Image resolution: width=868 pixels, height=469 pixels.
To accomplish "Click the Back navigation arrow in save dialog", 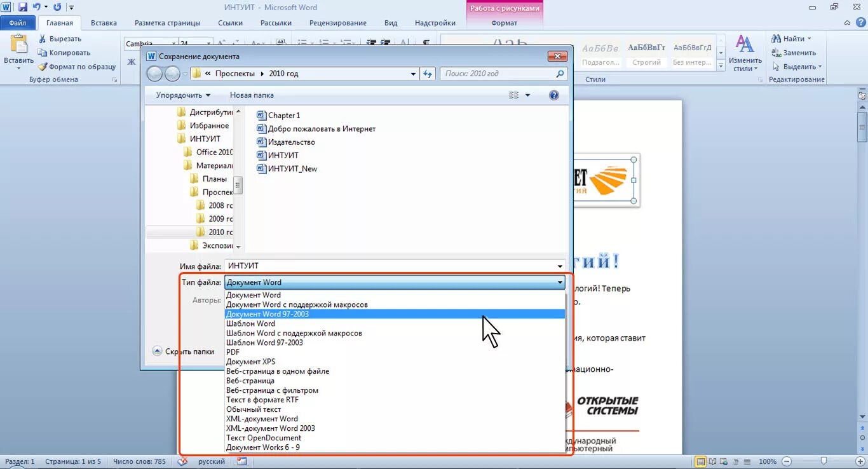I will 154,74.
